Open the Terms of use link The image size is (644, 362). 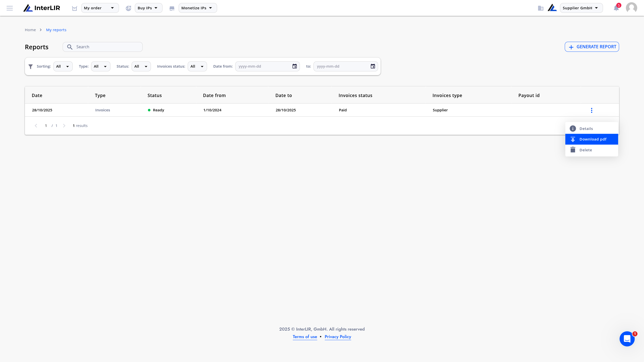(x=305, y=337)
